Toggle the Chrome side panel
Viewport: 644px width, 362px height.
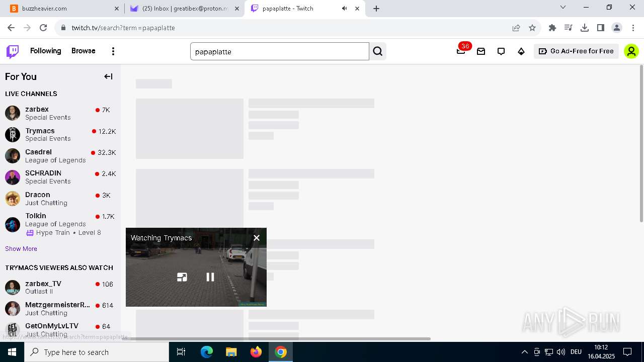coord(601,28)
